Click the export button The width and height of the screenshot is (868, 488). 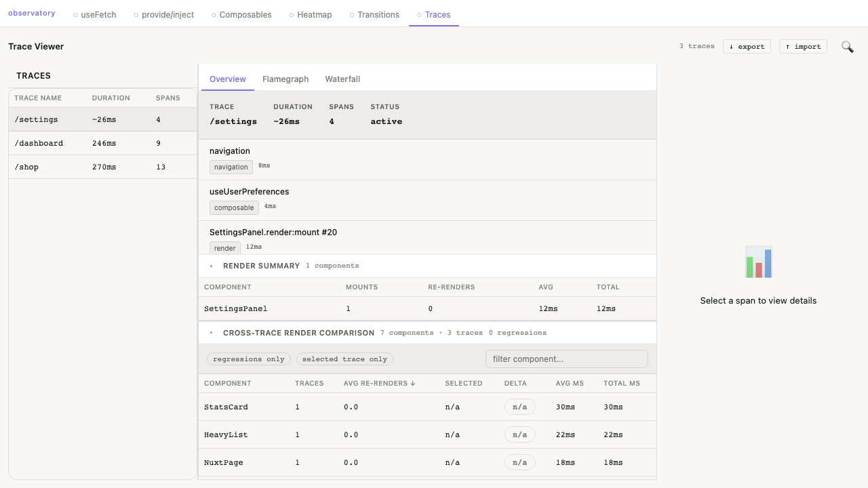(747, 46)
